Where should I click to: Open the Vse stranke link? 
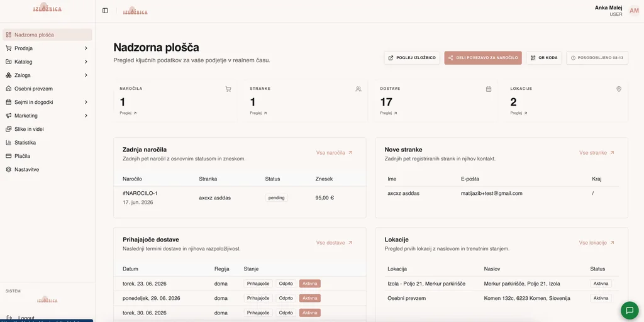tap(596, 153)
